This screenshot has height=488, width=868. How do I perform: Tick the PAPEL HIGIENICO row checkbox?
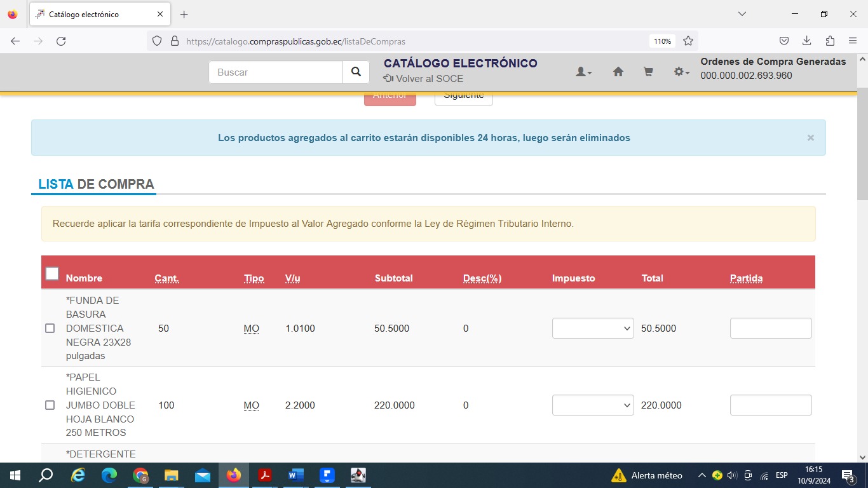50,405
